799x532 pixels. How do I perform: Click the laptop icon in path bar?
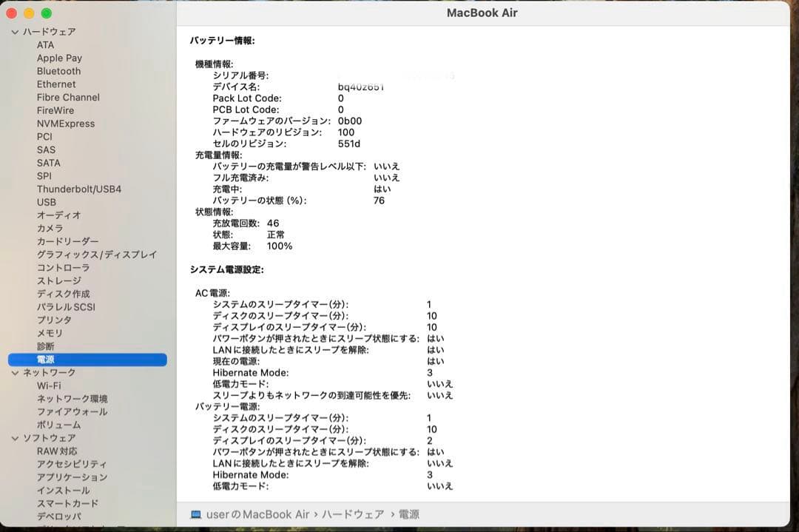pyautogui.click(x=195, y=515)
